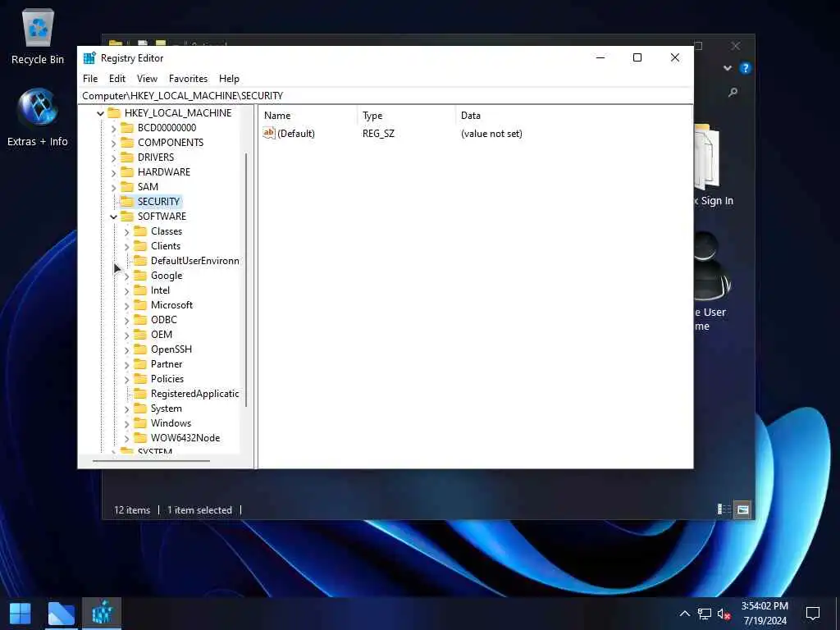The width and height of the screenshot is (840, 630).
Task: Expand the Microsoft subkey
Action: (x=126, y=306)
